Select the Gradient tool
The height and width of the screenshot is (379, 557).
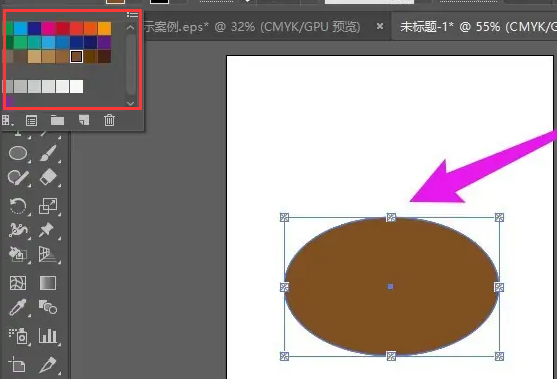point(48,283)
